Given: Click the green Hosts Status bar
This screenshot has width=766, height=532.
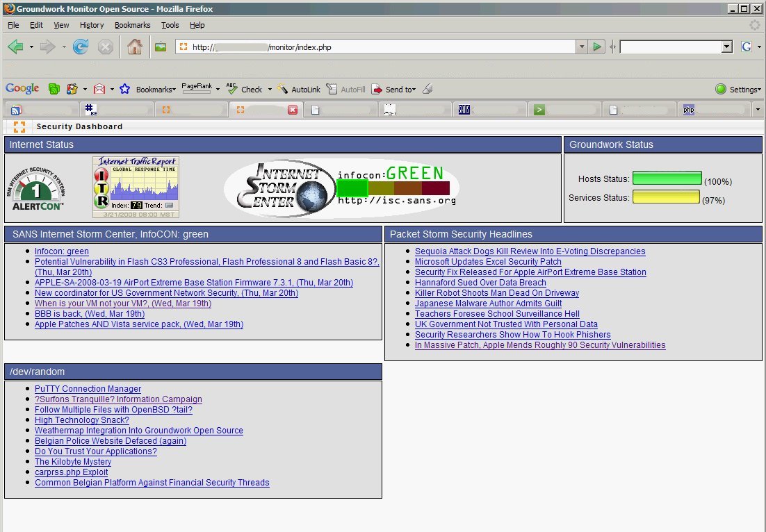Looking at the screenshot, I should 667,178.
